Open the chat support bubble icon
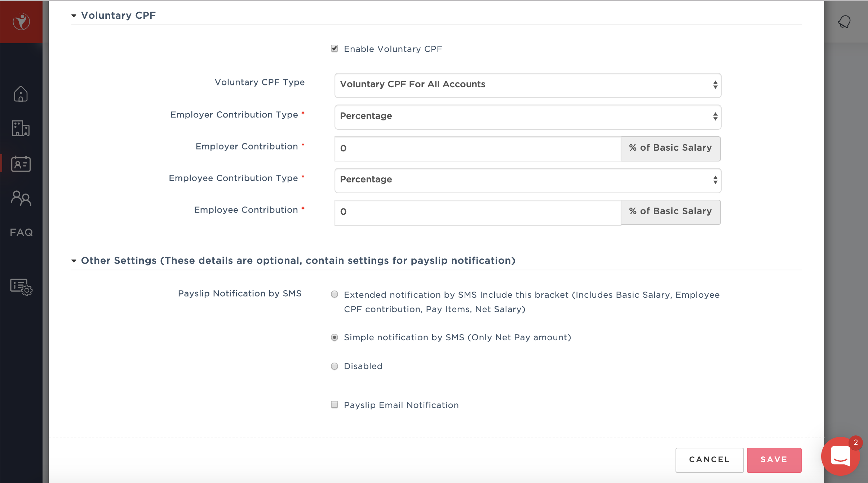 pos(840,456)
